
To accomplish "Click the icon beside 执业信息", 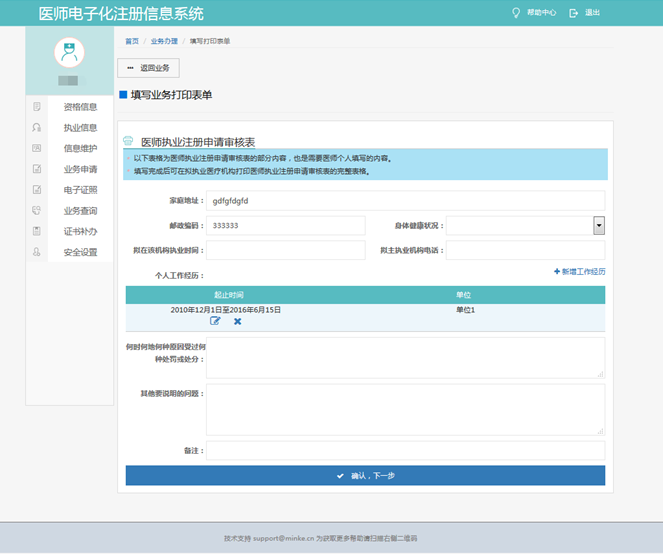I will [37, 128].
